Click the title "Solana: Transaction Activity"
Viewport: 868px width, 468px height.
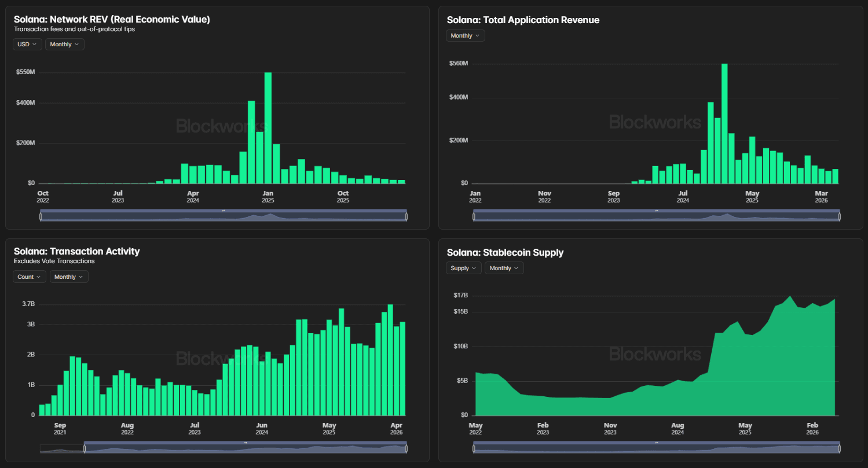(x=76, y=251)
